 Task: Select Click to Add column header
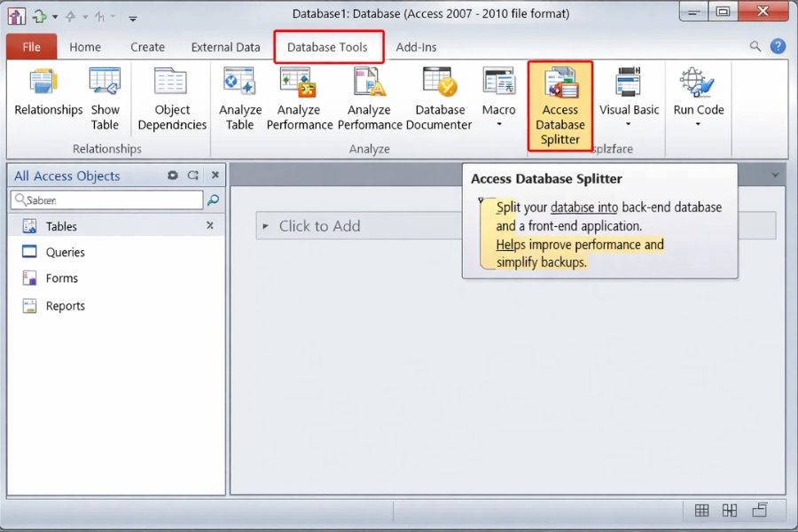pos(319,226)
